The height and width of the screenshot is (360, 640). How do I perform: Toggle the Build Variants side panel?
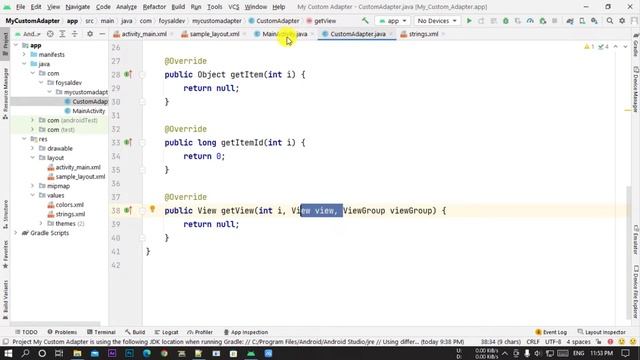5,300
